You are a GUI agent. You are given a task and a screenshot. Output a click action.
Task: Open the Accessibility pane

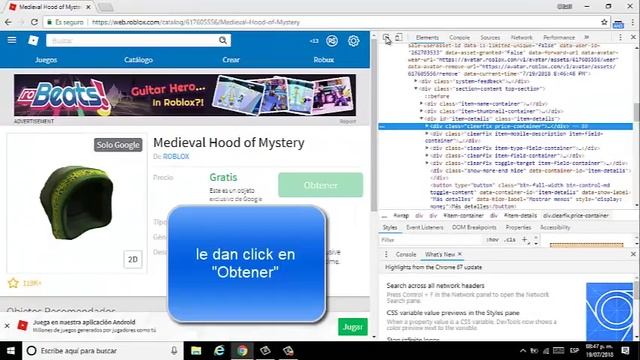(555, 227)
